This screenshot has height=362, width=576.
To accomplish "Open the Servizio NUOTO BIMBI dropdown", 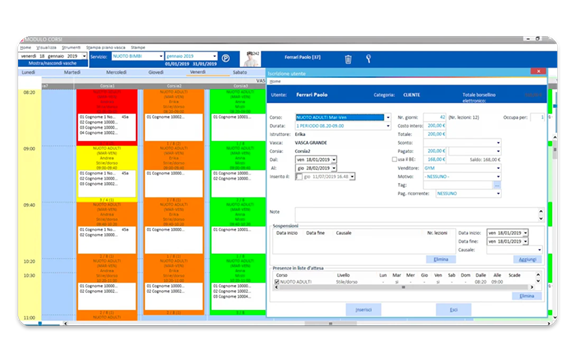I will pos(161,56).
